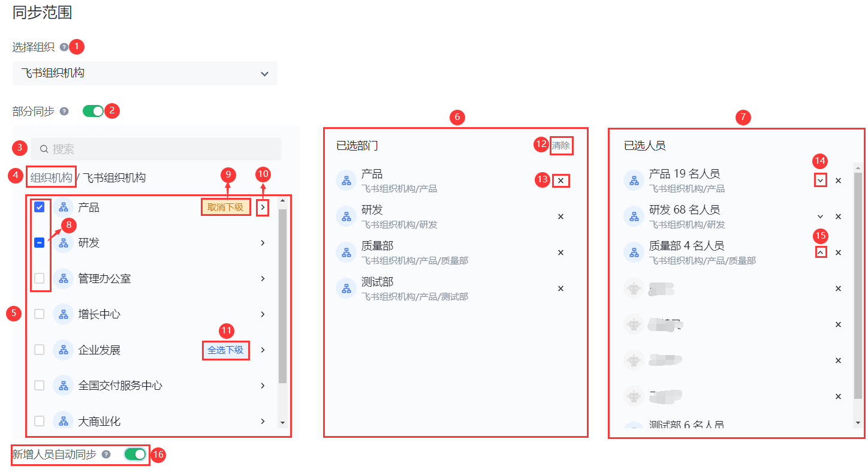Screen dimensions: 868x472
Task: Click help icon next to 选择组织
Action: click(64, 47)
